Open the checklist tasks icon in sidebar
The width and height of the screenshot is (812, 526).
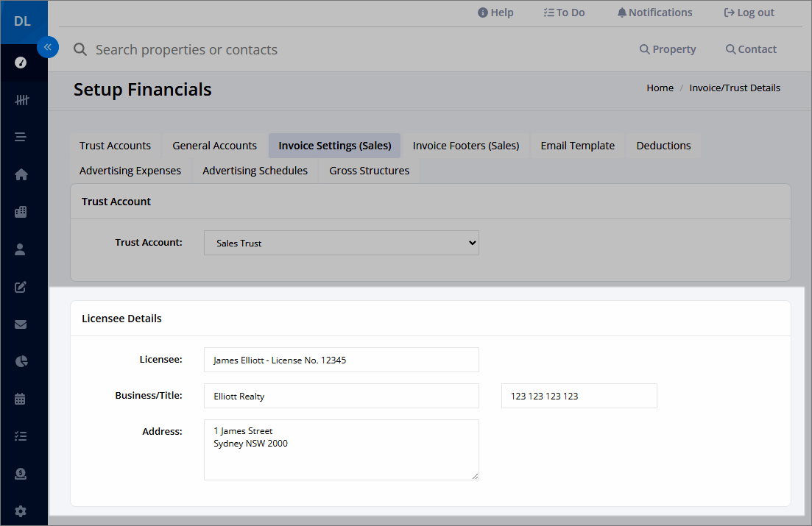point(21,436)
